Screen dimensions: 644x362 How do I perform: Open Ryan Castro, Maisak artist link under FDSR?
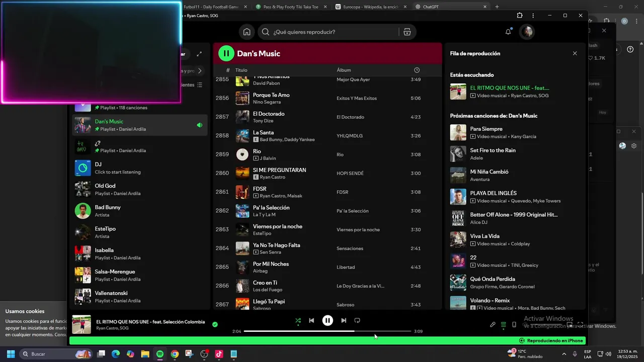click(281, 196)
